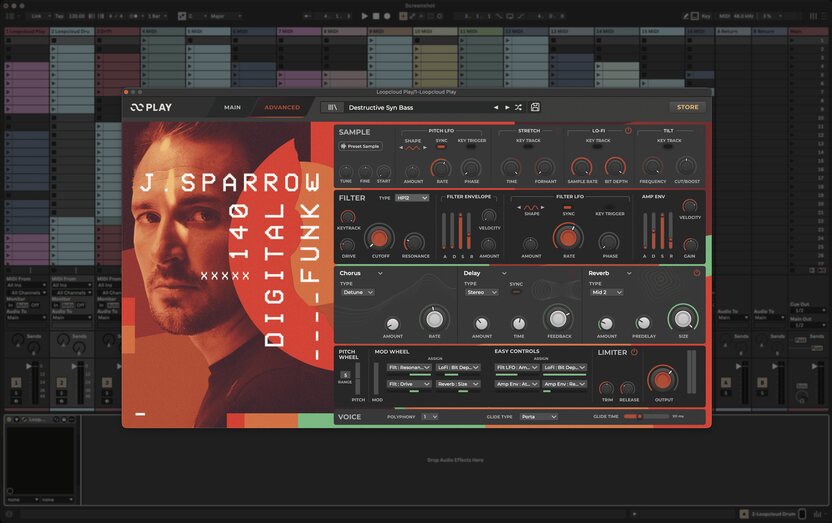Open the Reverb effect selector dropdown
The width and height of the screenshot is (832, 523).
coord(610,273)
